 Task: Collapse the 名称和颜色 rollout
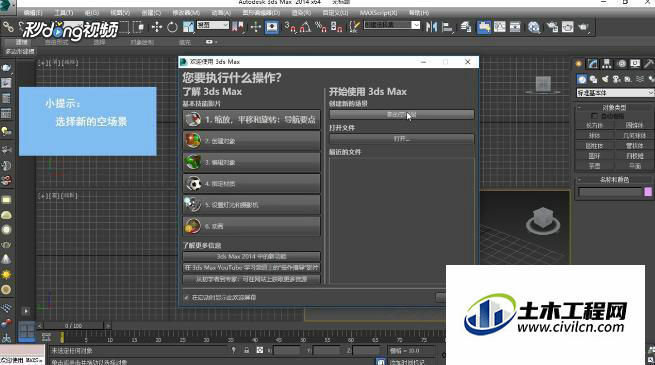[x=614, y=180]
